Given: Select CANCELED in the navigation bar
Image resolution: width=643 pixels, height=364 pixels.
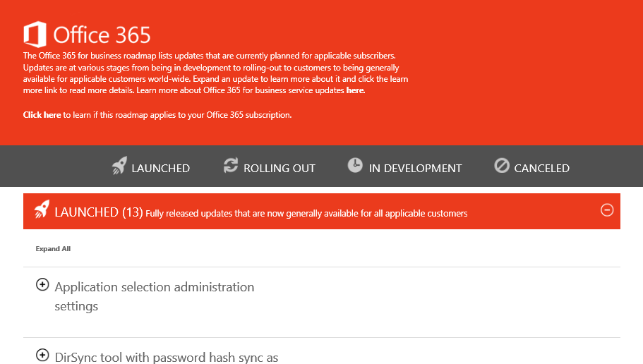Looking at the screenshot, I should [x=541, y=168].
